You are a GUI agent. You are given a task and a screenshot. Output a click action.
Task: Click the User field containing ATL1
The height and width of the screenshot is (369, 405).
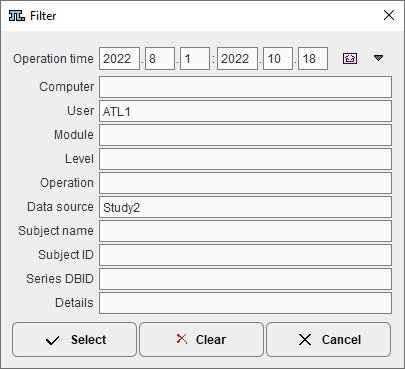245,111
